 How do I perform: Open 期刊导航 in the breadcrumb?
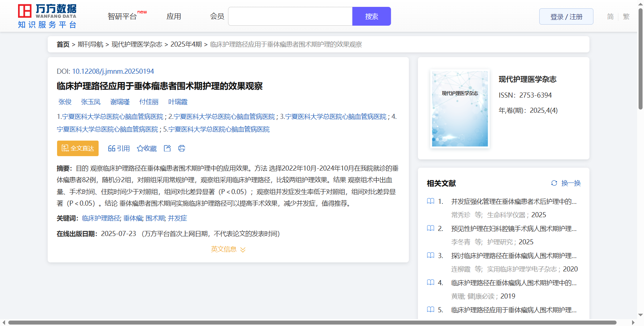point(90,44)
